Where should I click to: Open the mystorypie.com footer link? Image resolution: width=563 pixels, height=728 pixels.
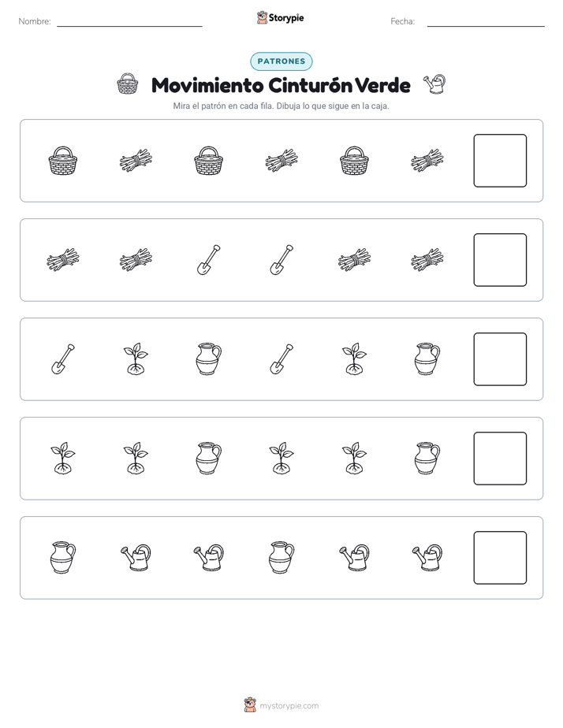point(289,706)
